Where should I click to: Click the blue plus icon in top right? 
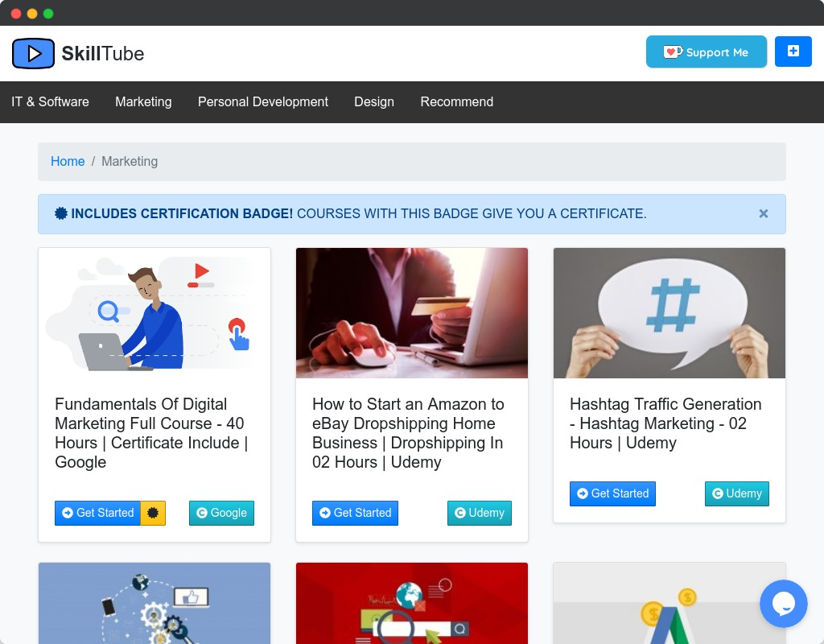[793, 52]
